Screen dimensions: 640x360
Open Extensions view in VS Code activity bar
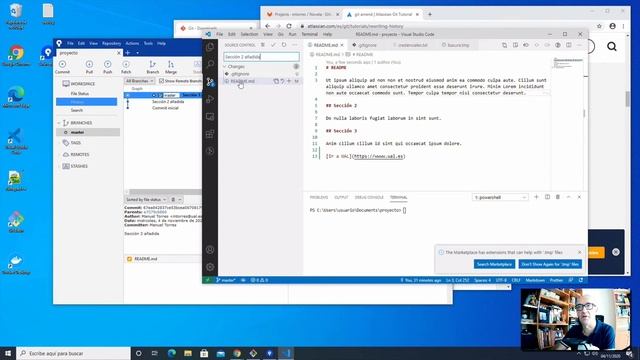click(210, 133)
